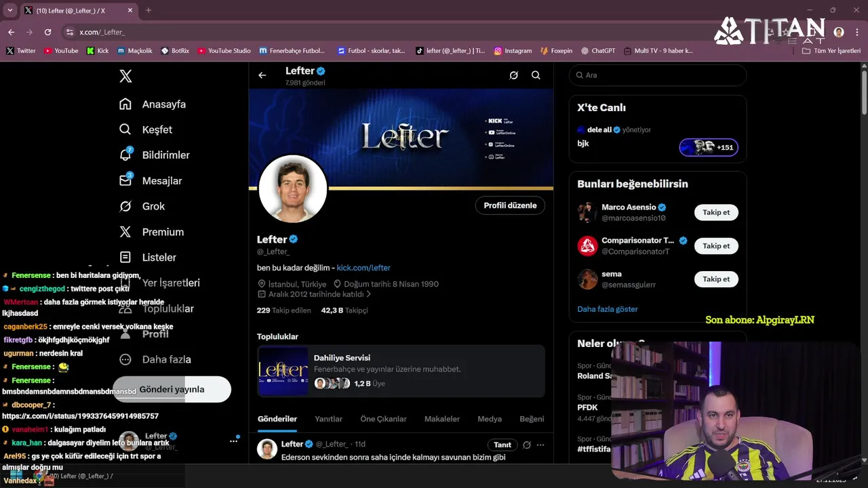Click the Ara search field
This screenshot has height=488, width=868.
point(658,75)
